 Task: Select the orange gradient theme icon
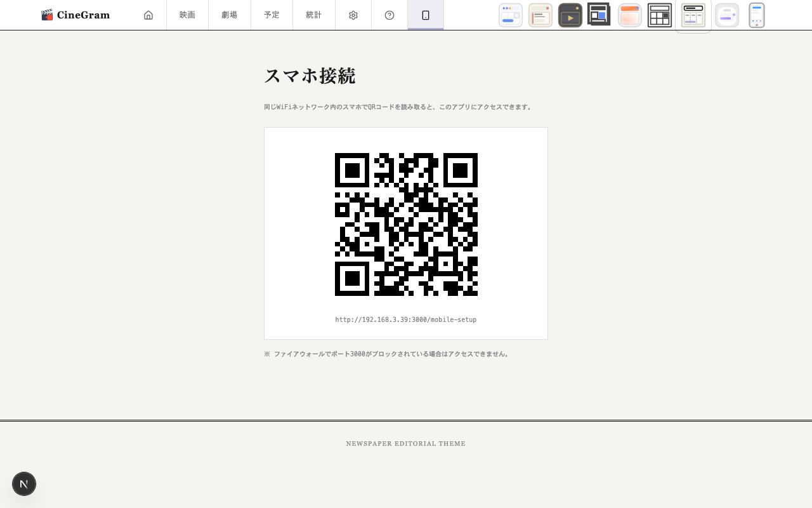click(x=629, y=15)
